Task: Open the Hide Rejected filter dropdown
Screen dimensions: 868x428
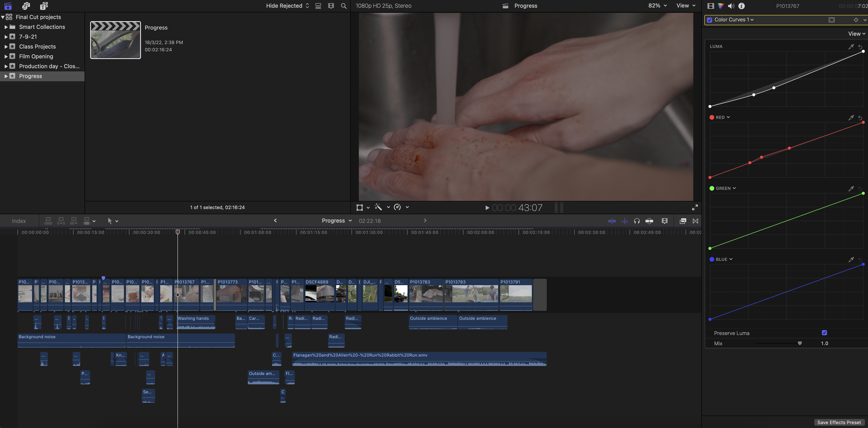Action: click(x=287, y=6)
